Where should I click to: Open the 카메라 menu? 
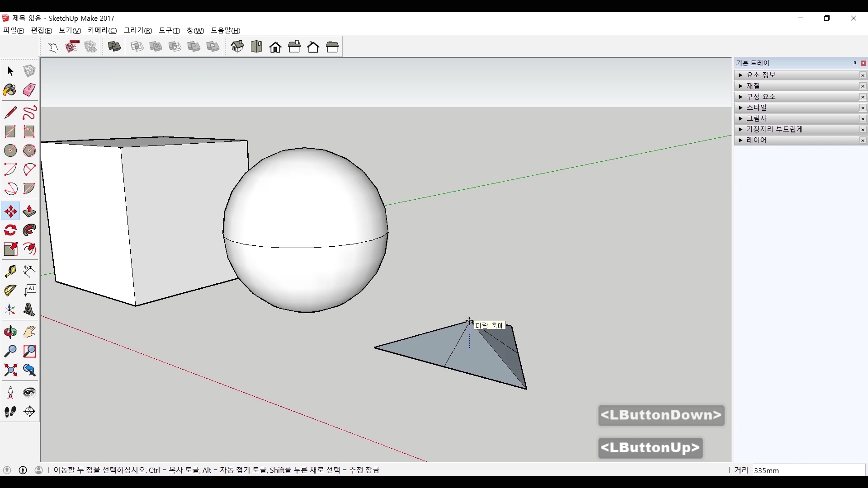pyautogui.click(x=102, y=30)
